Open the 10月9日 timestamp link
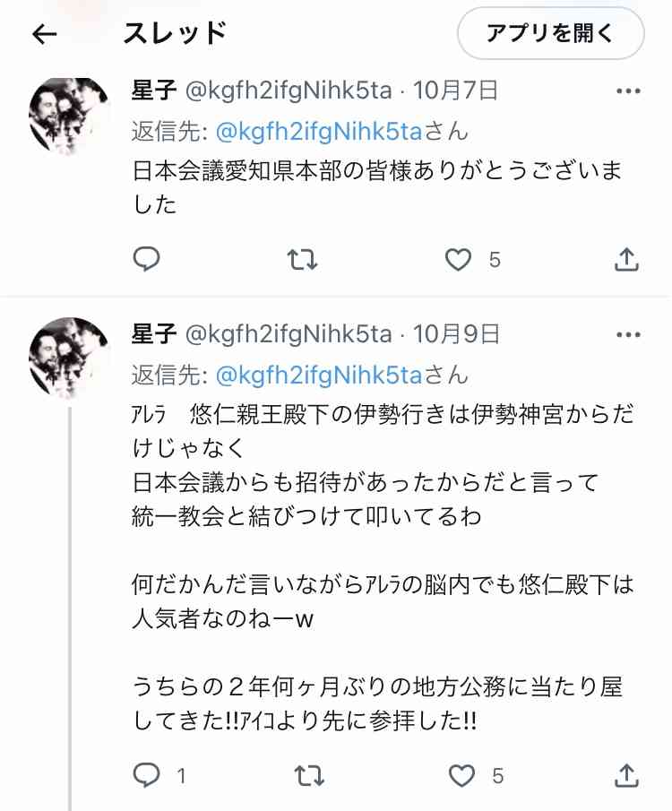 coord(456,334)
